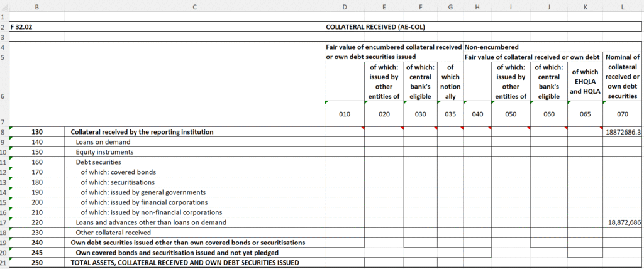Click the Debt securities row label

pyautogui.click(x=98, y=162)
